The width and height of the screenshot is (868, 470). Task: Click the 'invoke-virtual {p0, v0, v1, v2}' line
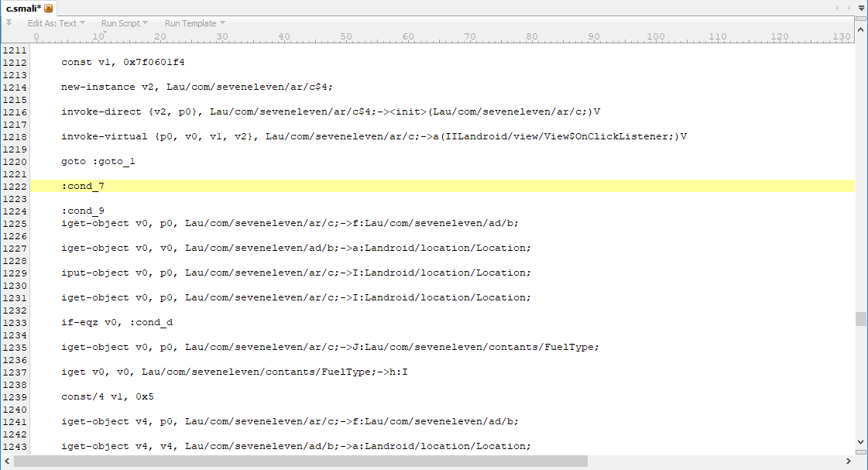coord(374,136)
